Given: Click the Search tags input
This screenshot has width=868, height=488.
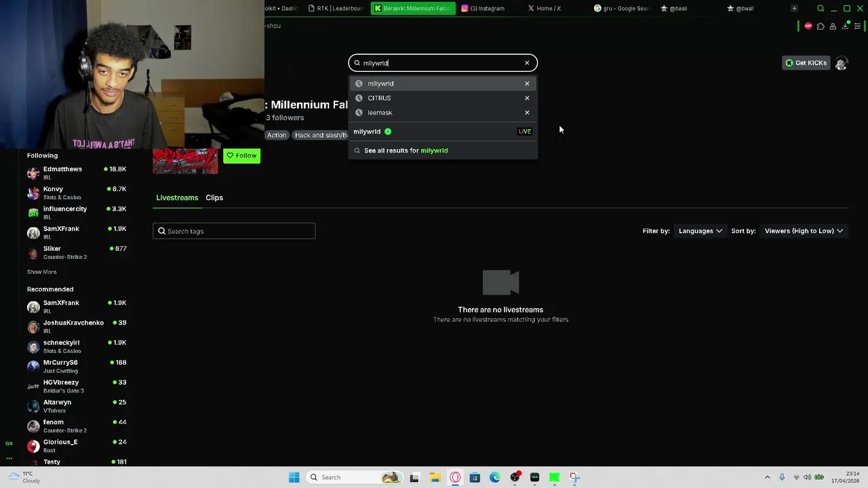Looking at the screenshot, I should pyautogui.click(x=234, y=231).
